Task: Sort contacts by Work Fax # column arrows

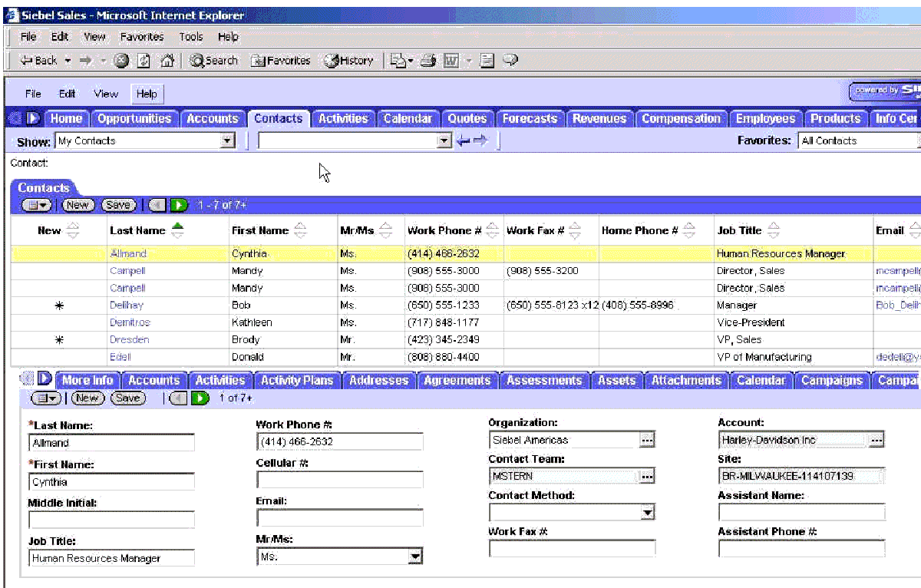Action: click(575, 230)
